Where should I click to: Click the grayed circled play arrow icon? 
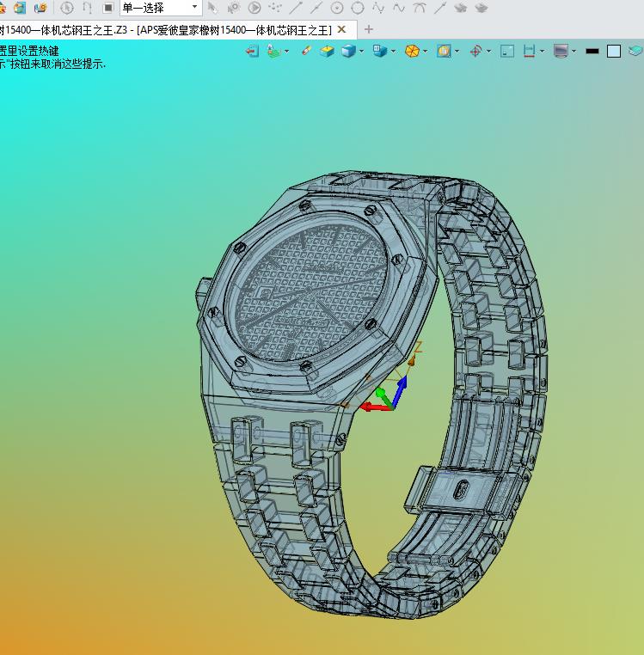pos(255,8)
